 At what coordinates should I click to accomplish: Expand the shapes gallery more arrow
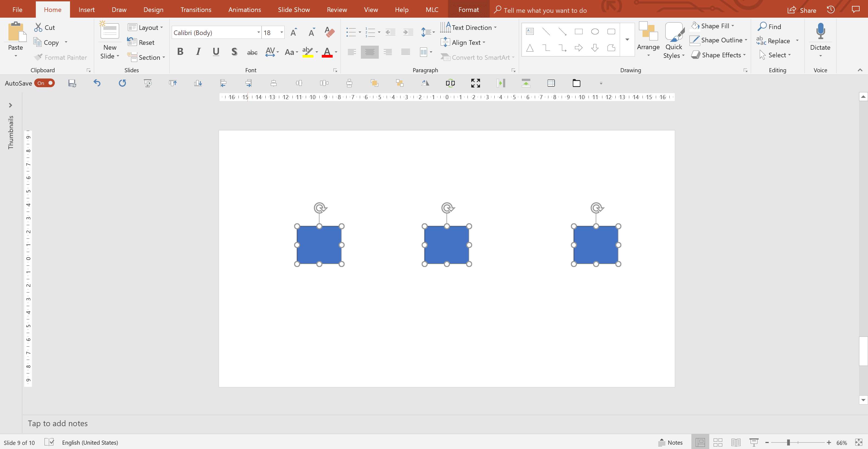tap(627, 39)
